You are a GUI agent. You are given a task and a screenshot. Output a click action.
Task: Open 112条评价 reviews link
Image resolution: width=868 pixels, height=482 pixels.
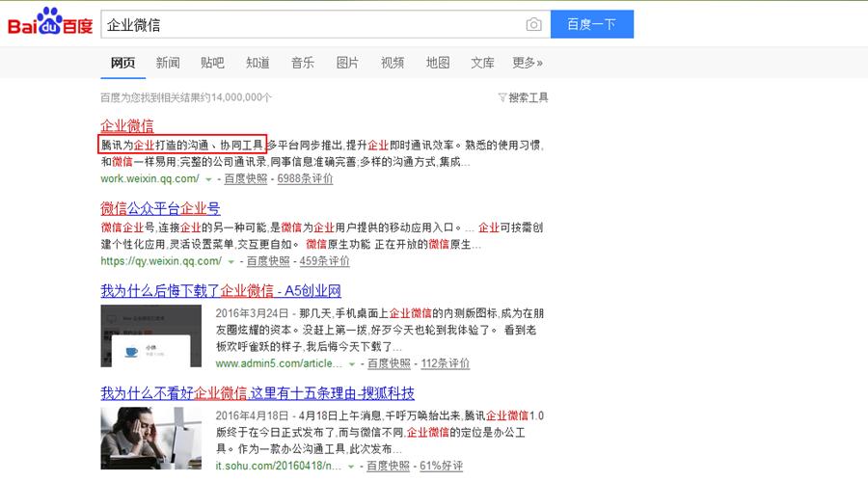445,363
